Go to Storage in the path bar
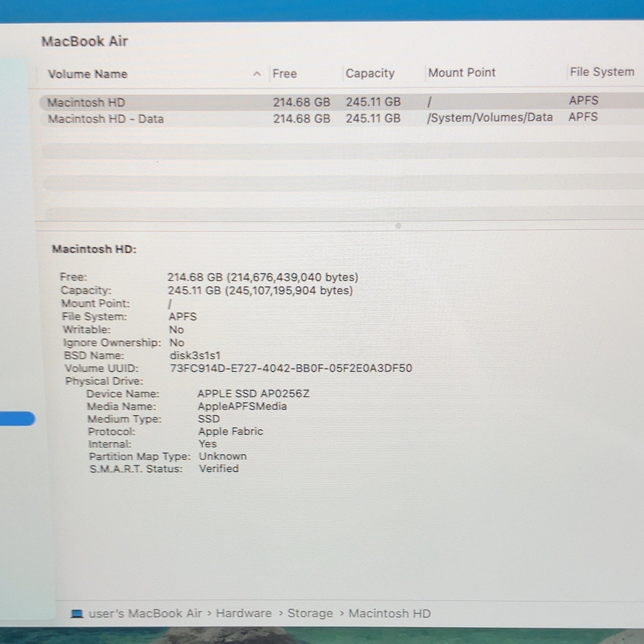The height and width of the screenshot is (644, 644). (310, 614)
